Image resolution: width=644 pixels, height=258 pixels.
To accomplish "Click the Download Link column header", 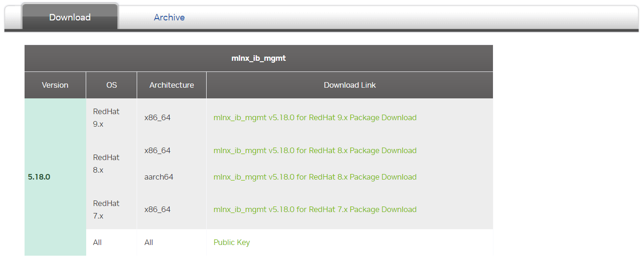I will [350, 85].
